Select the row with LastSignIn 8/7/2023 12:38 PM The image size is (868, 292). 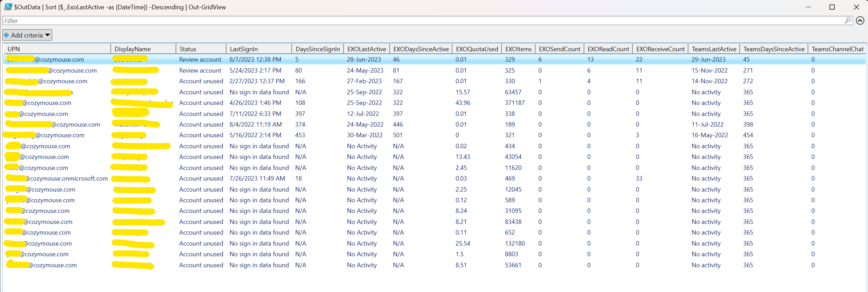tap(435, 60)
